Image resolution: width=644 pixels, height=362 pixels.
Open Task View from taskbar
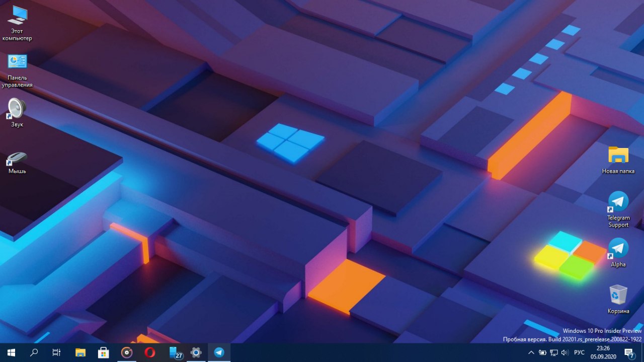57,352
